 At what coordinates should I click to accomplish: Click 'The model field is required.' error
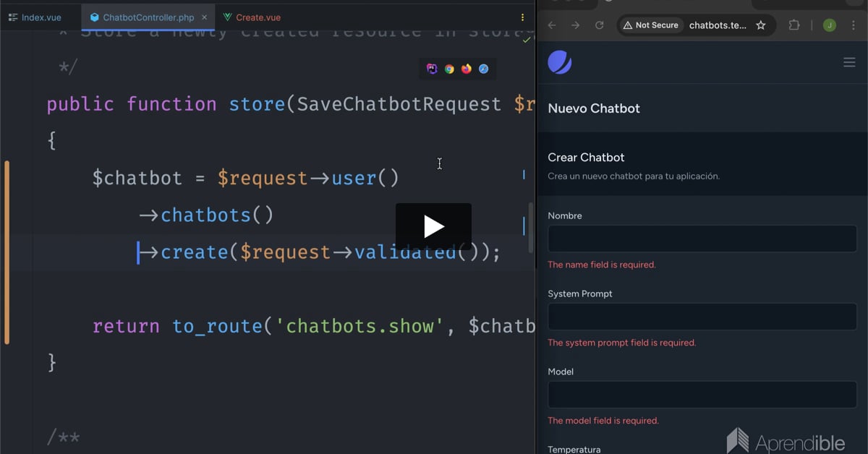[x=603, y=421]
